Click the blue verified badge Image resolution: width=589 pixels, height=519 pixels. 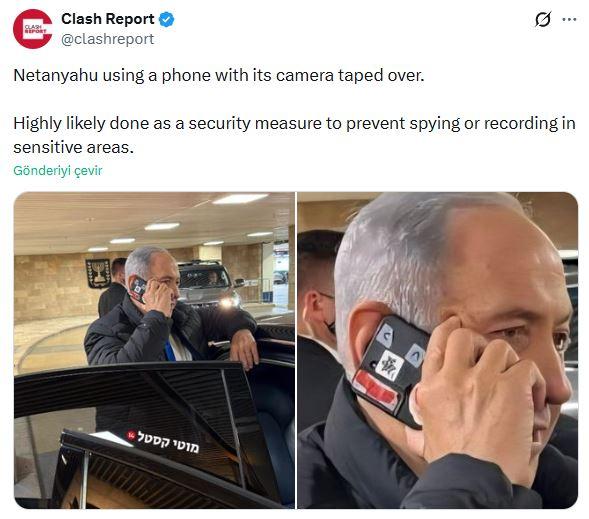(167, 19)
